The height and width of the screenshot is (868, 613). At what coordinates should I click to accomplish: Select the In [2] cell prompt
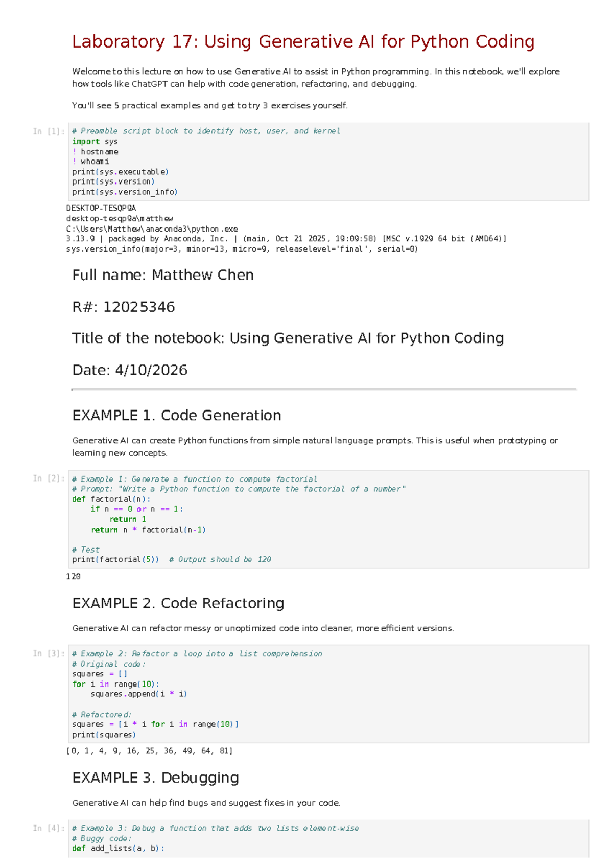49,478
